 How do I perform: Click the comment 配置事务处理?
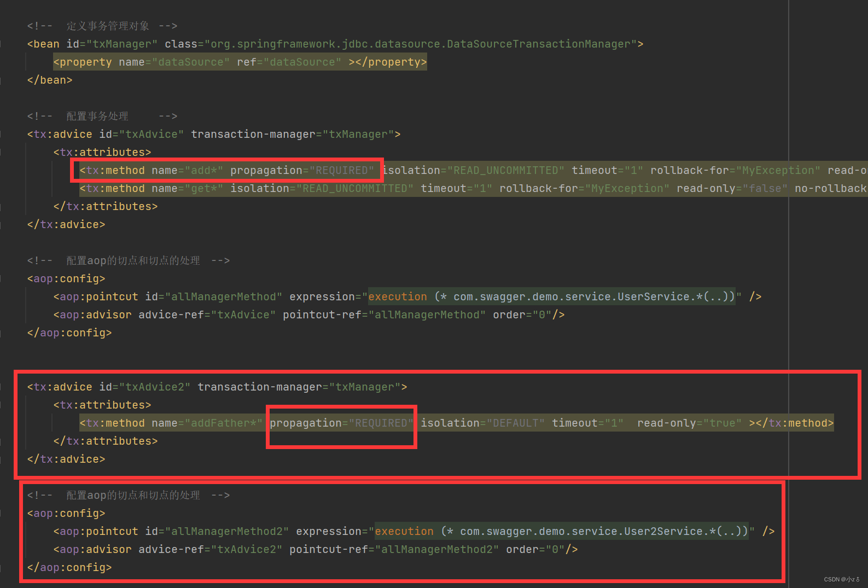point(97,116)
